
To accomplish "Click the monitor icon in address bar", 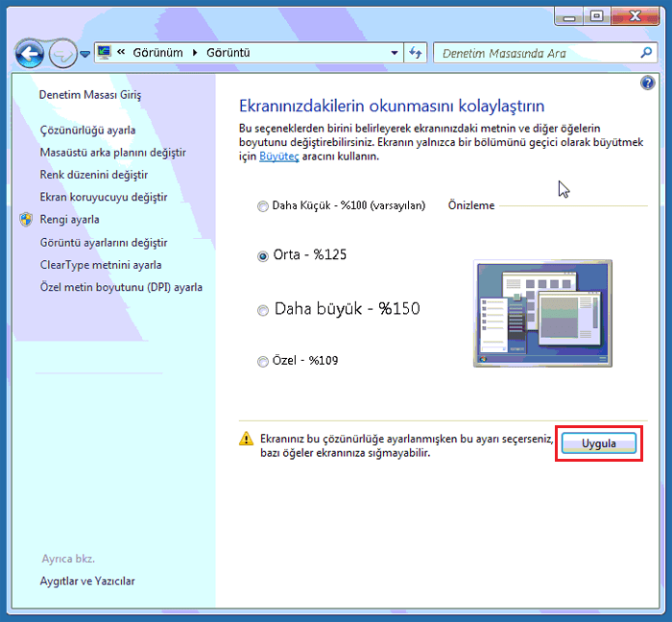I will [x=104, y=52].
